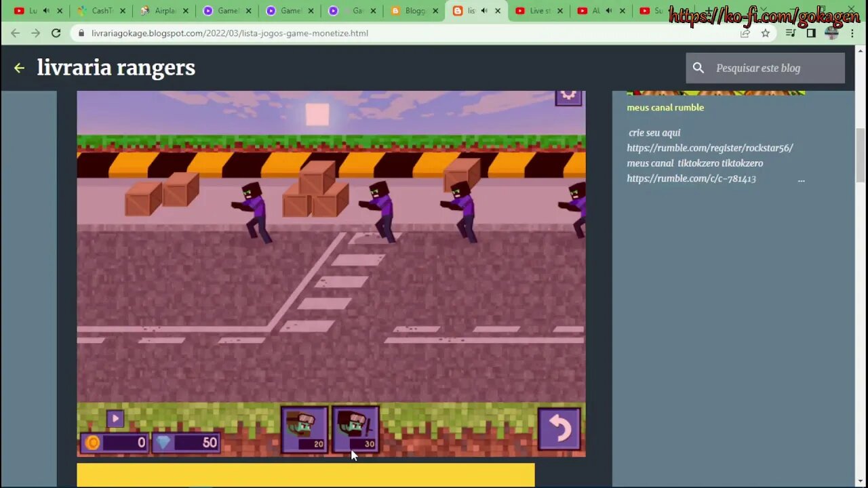Open the rumble.com/register/rockstar56 link

710,148
